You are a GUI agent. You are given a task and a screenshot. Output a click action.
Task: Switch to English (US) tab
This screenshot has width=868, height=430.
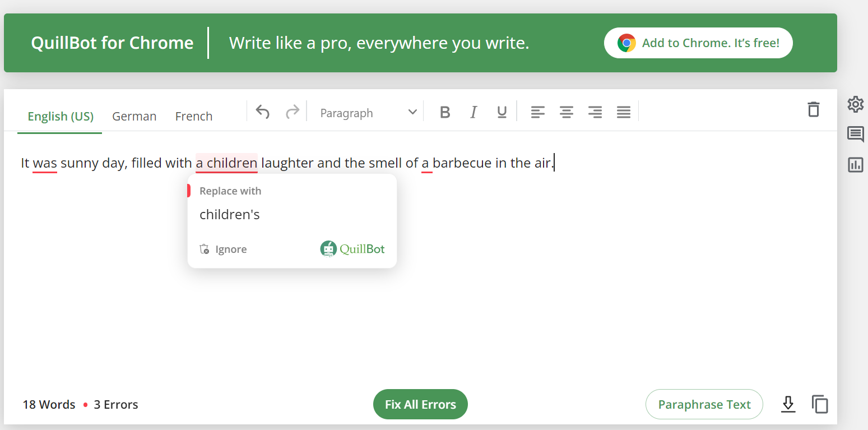61,117
